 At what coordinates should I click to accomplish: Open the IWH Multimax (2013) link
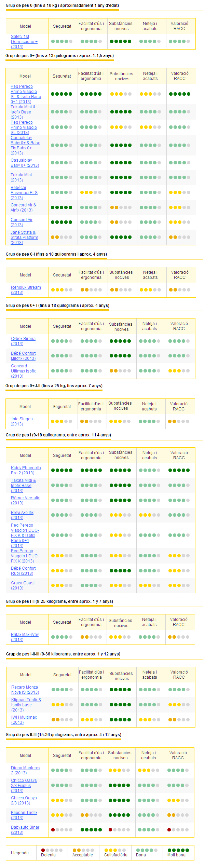tap(24, 720)
